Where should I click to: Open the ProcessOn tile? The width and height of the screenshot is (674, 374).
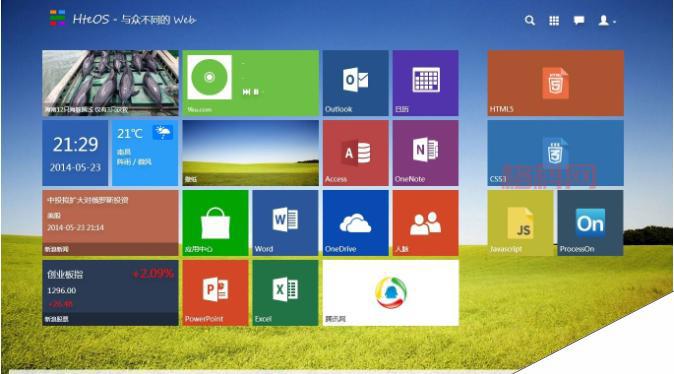tap(591, 223)
